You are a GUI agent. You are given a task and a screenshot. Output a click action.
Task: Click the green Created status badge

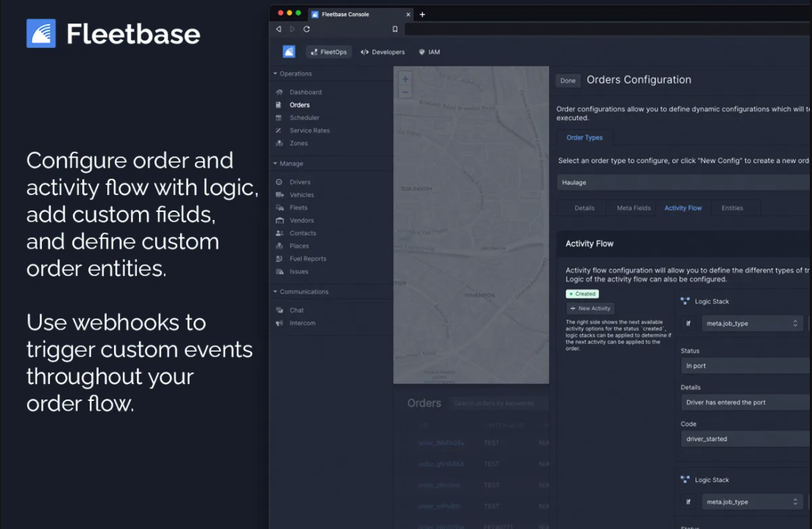(582, 293)
